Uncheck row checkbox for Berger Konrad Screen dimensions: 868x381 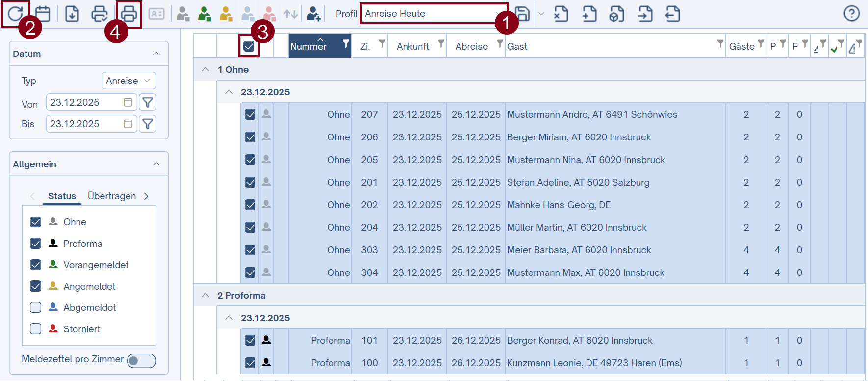pos(250,340)
